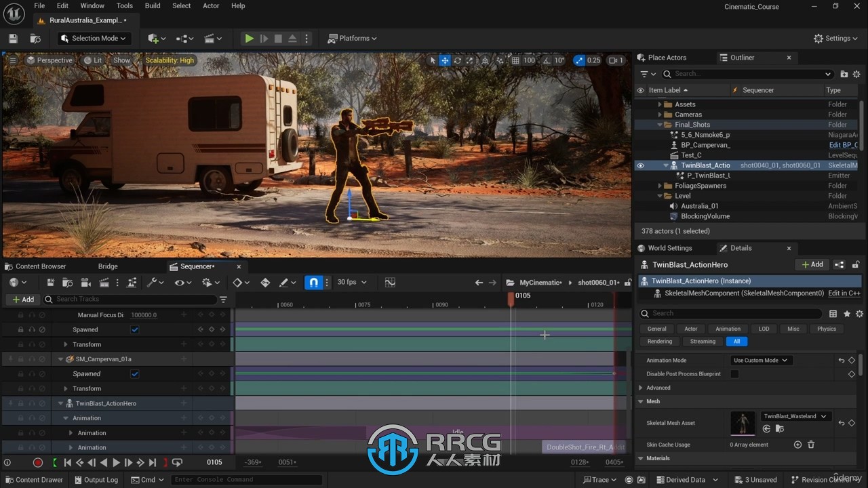The width and height of the screenshot is (868, 488).
Task: Switch to the Content Browser tab
Action: (x=35, y=266)
